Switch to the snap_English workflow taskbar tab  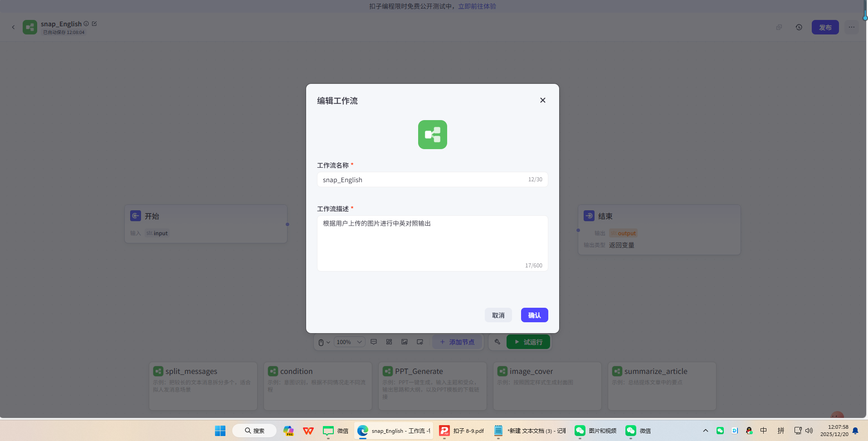pyautogui.click(x=393, y=431)
